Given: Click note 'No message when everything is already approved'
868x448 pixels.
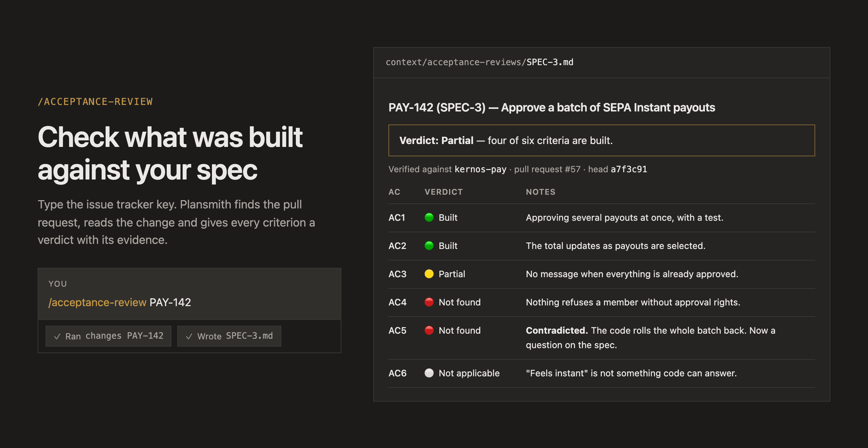Looking at the screenshot, I should coord(632,274).
